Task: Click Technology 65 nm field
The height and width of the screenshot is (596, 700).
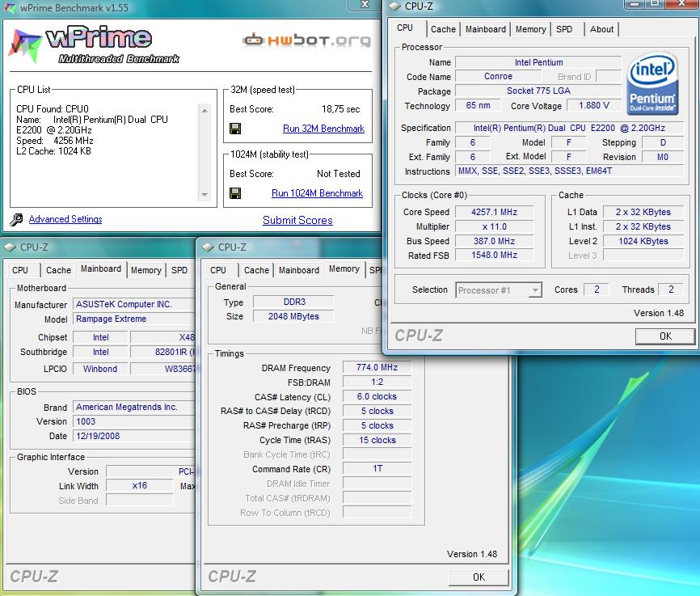Action: [478, 105]
